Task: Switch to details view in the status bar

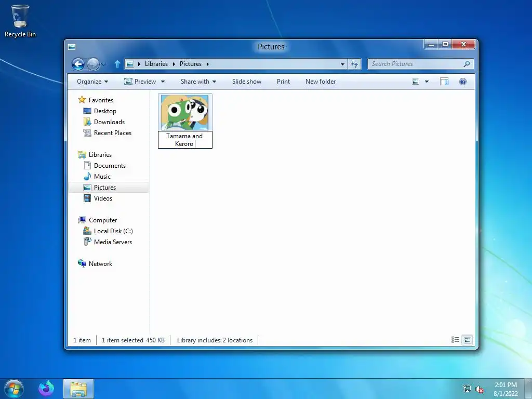Action: [455, 340]
